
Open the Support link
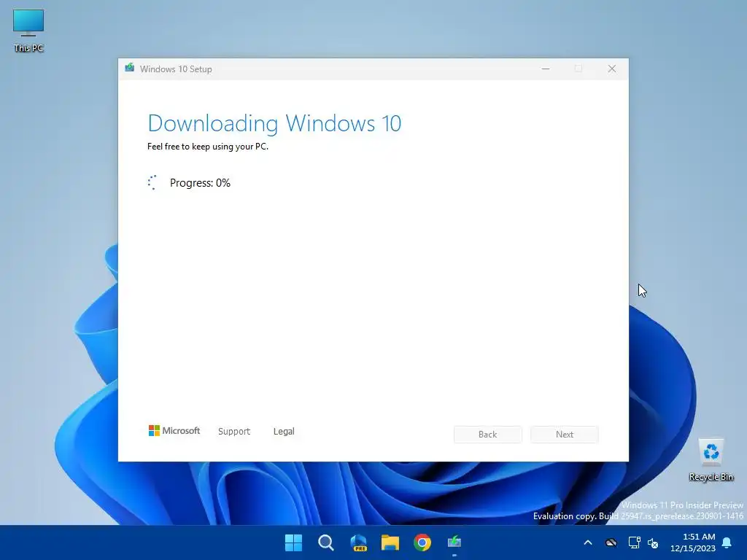click(234, 431)
